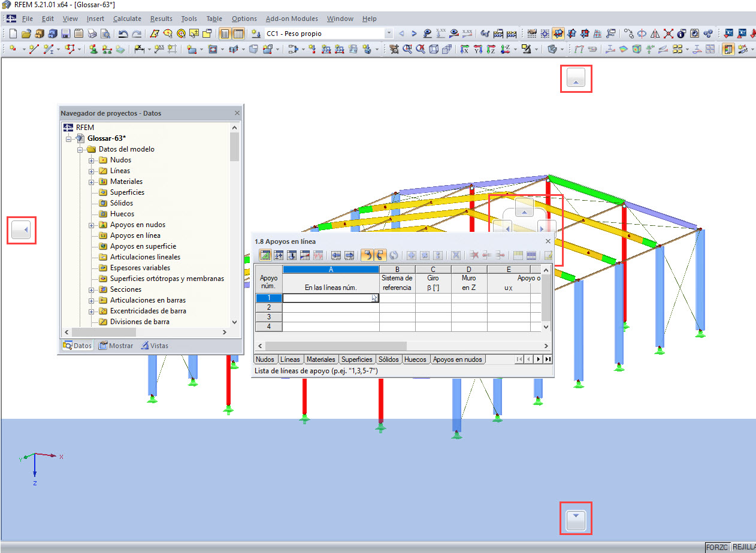Viewport: 756px width, 553px height.
Task: Click the Print preview magnifier icon
Action: pos(105,34)
